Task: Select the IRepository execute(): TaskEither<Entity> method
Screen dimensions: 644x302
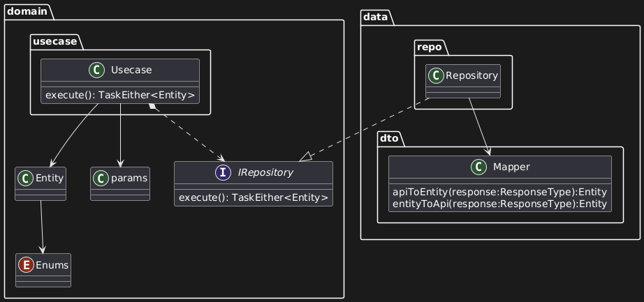Action: click(x=254, y=198)
